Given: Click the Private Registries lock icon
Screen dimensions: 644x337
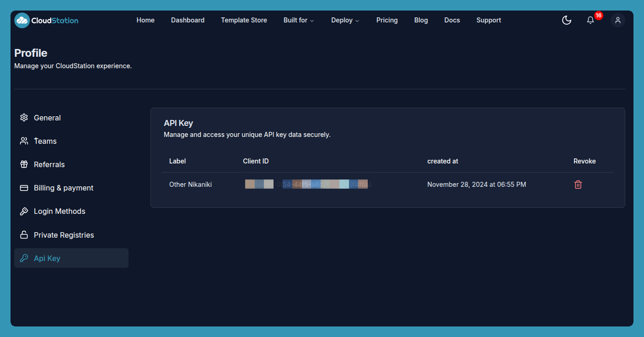Looking at the screenshot, I should pyautogui.click(x=24, y=235).
